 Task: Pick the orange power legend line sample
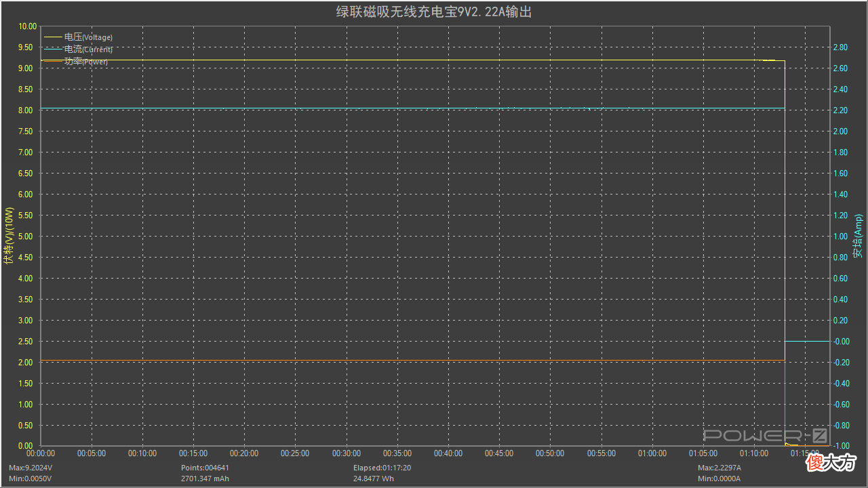52,62
